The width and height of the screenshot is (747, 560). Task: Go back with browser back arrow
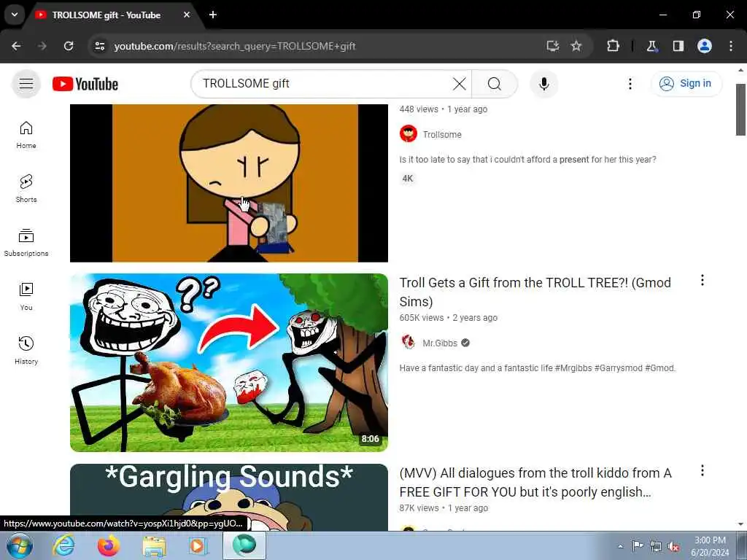pos(16,46)
